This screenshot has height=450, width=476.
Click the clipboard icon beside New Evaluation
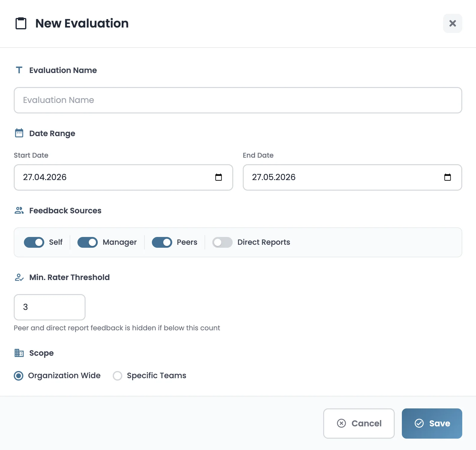click(21, 23)
